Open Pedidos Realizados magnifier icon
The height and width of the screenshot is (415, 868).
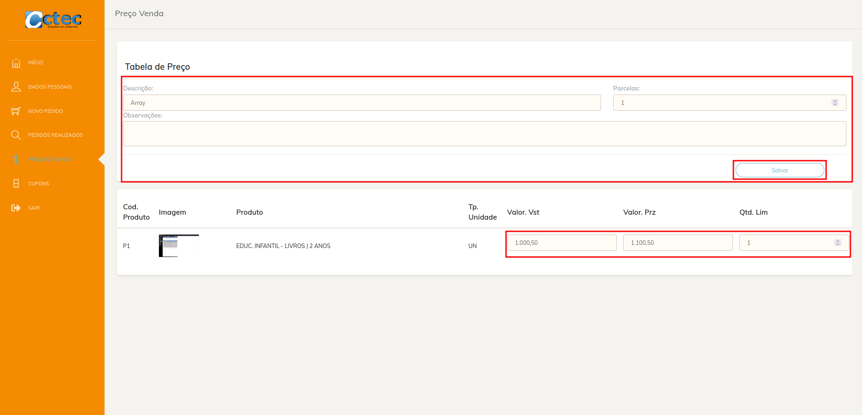click(16, 135)
